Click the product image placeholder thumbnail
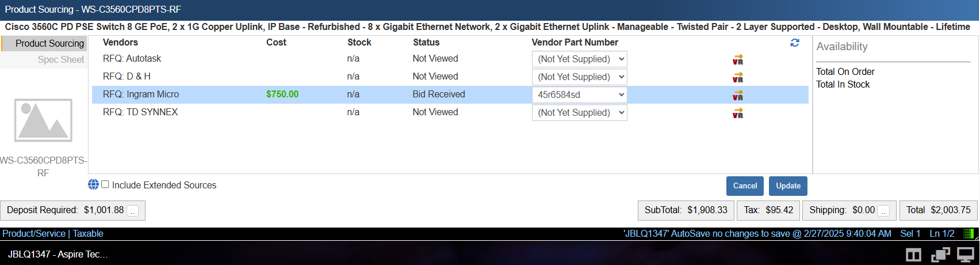The height and width of the screenshot is (265, 980). [x=43, y=120]
